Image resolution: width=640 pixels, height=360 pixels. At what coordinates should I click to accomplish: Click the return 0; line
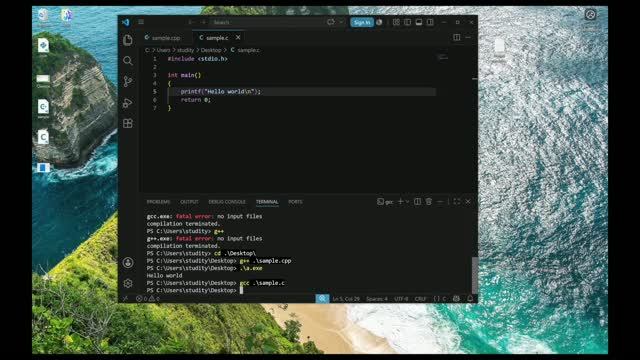tap(196, 100)
